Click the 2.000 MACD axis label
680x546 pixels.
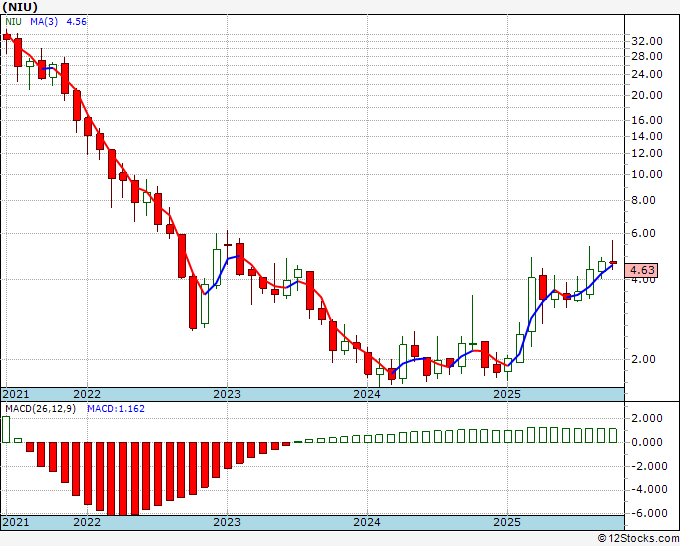(647, 418)
